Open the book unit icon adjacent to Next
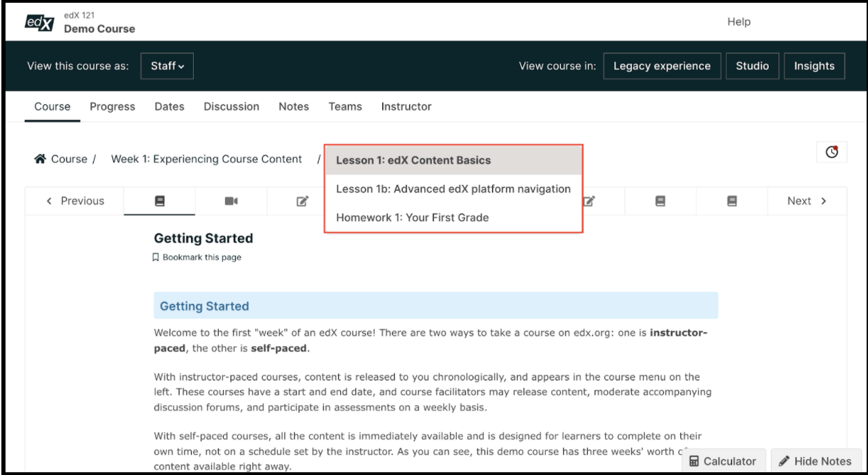Screen dimensions: 868x475 coord(732,201)
